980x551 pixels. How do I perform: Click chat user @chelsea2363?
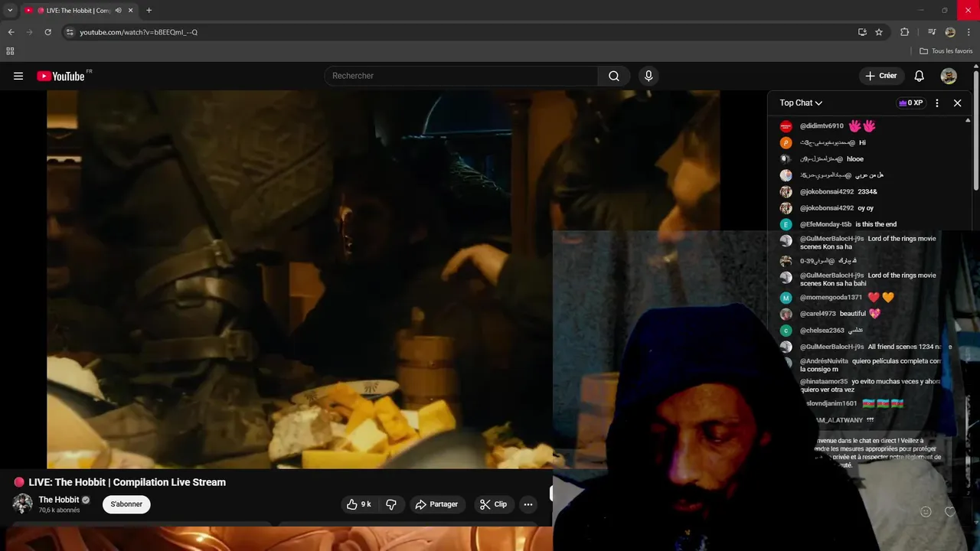point(822,331)
